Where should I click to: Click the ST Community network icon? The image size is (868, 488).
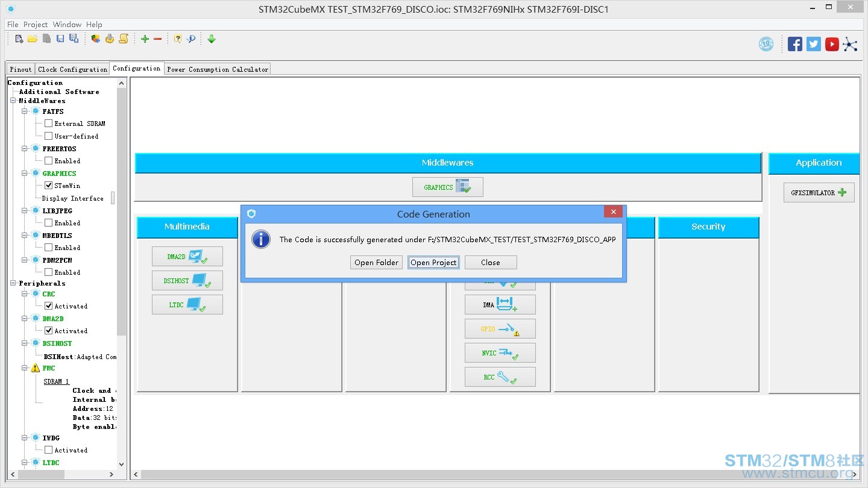click(x=850, y=44)
